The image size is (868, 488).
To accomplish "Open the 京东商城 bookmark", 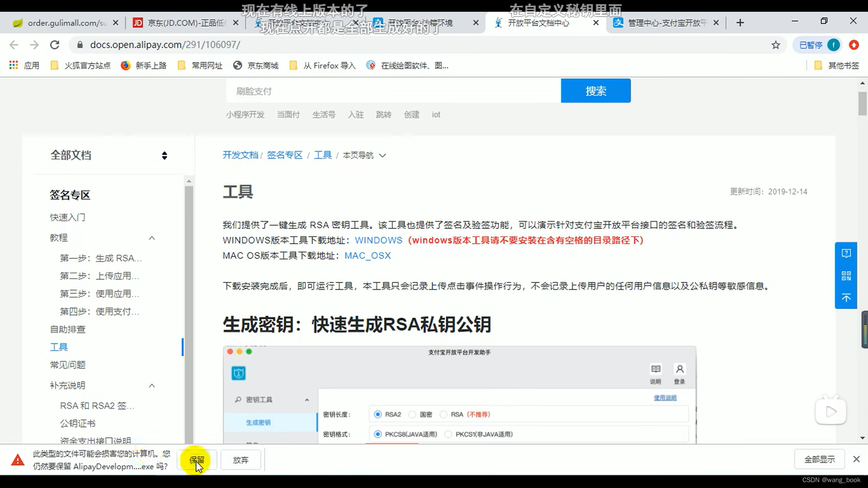I will [x=256, y=66].
